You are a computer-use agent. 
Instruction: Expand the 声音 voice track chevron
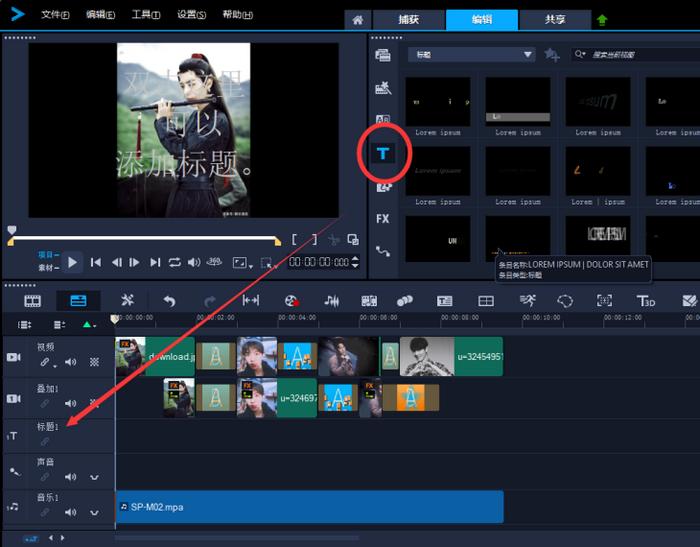pos(94,477)
